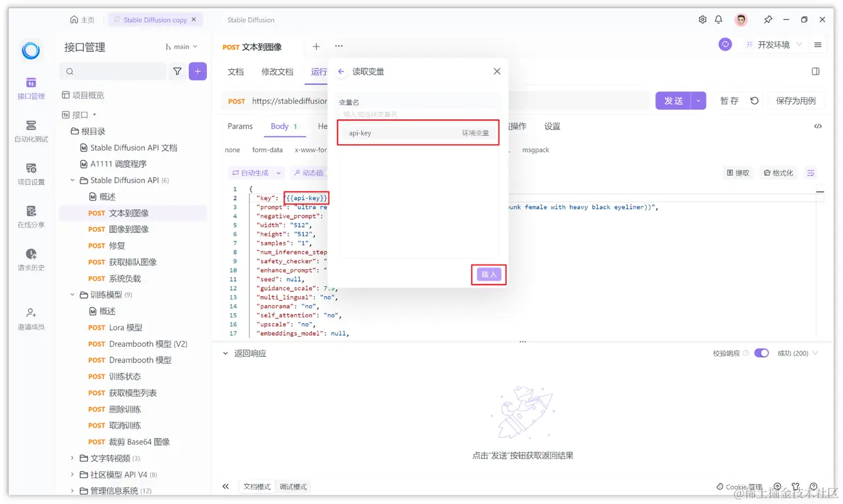Screen dimensions: 843x504
Task: Collapse sidebar with double chevron icon
Action: (x=226, y=486)
